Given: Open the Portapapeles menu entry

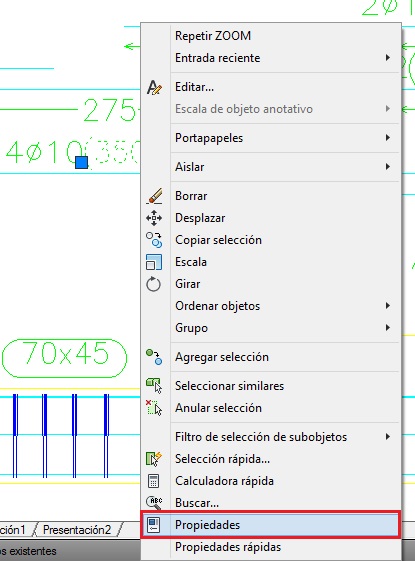Looking at the screenshot, I should tap(270, 138).
